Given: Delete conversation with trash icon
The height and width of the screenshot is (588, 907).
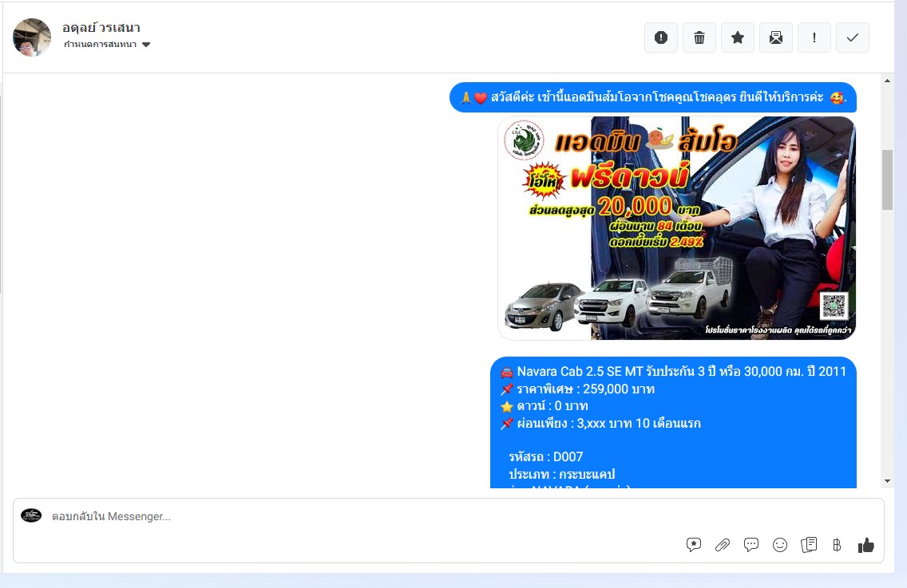Looking at the screenshot, I should click(x=699, y=37).
